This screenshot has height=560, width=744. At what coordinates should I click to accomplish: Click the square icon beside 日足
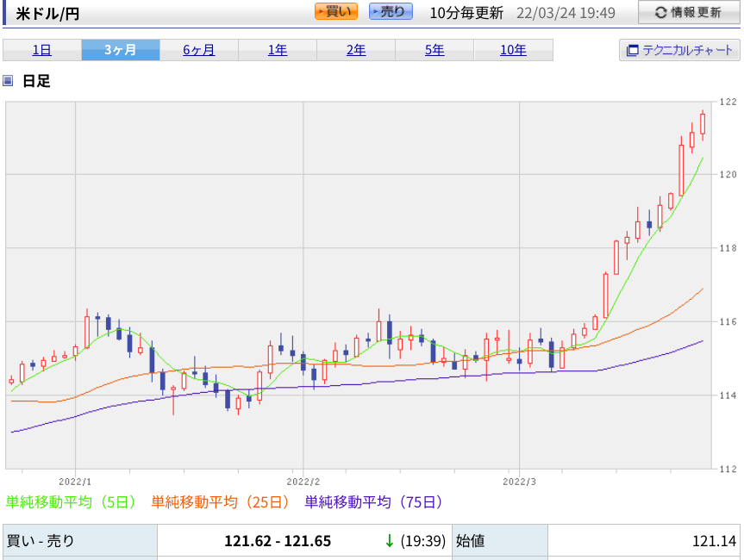(x=8, y=81)
